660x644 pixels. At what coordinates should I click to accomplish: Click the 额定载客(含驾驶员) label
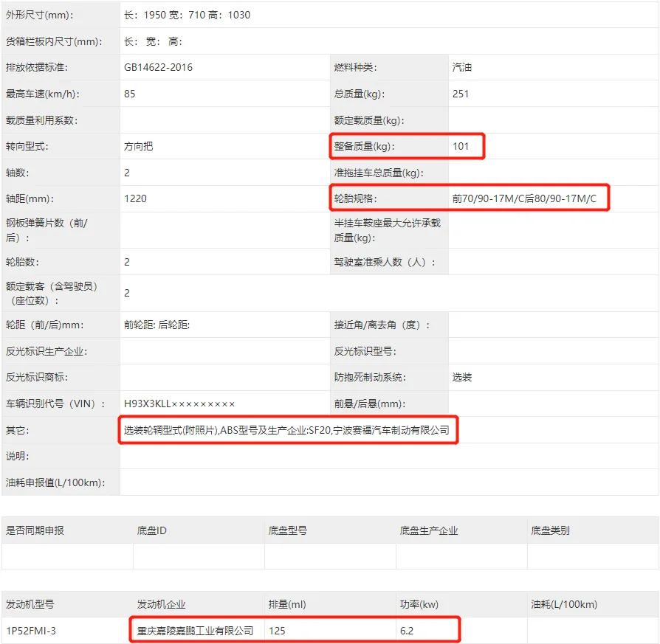pos(52,294)
